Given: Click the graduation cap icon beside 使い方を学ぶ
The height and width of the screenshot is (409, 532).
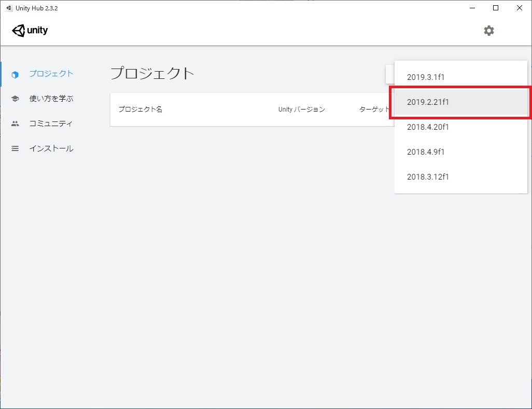Looking at the screenshot, I should pyautogui.click(x=15, y=99).
